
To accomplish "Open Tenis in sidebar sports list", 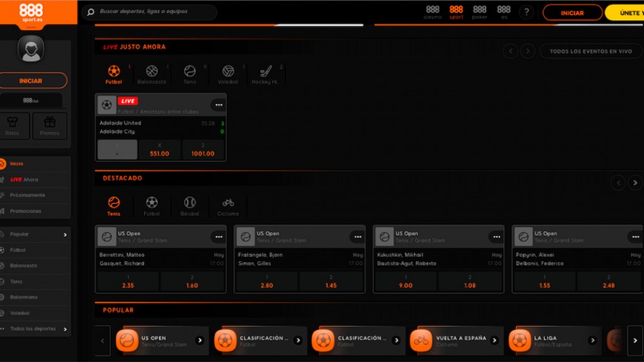I will click(34, 282).
